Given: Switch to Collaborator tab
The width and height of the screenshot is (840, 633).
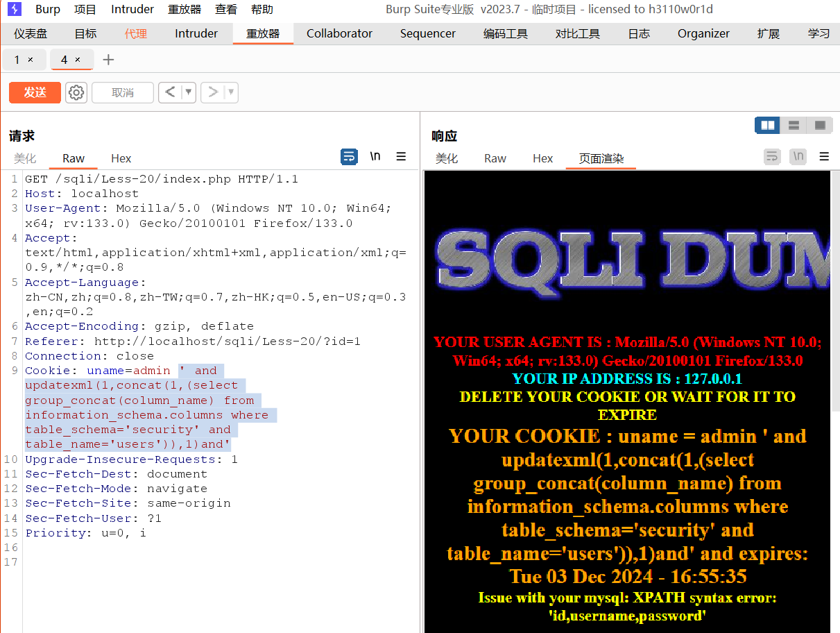Looking at the screenshot, I should tap(340, 33).
